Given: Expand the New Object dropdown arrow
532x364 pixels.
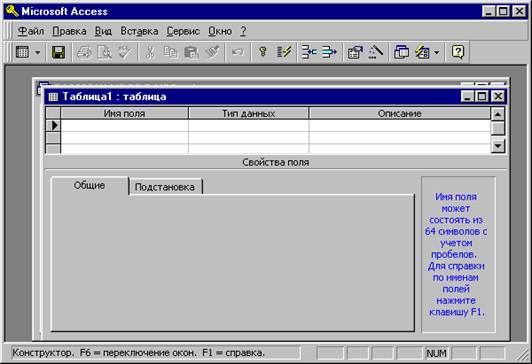Looking at the screenshot, I should (437, 53).
